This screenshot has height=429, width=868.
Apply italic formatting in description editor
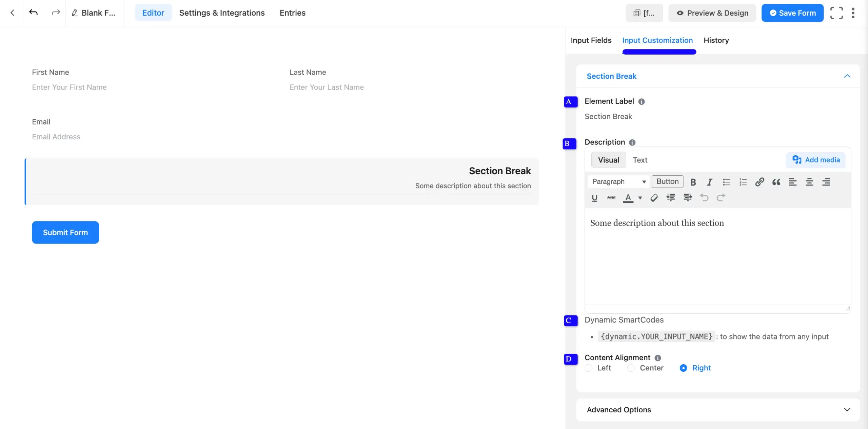709,182
